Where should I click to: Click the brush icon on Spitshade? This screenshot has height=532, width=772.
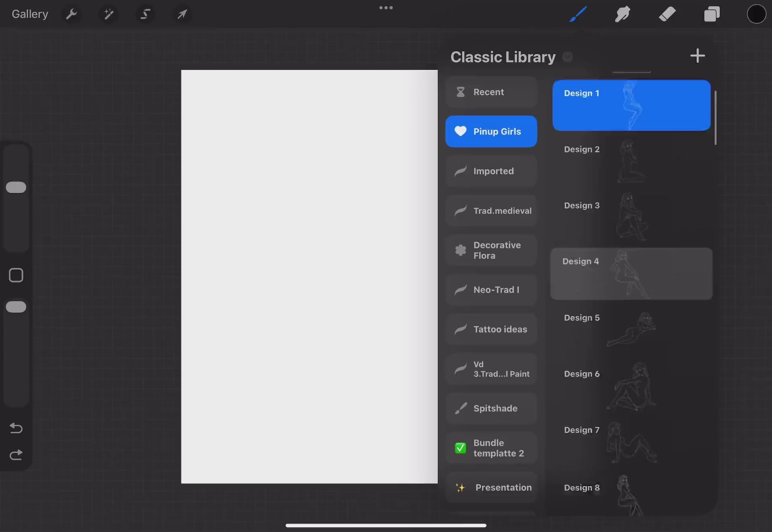pyautogui.click(x=460, y=408)
